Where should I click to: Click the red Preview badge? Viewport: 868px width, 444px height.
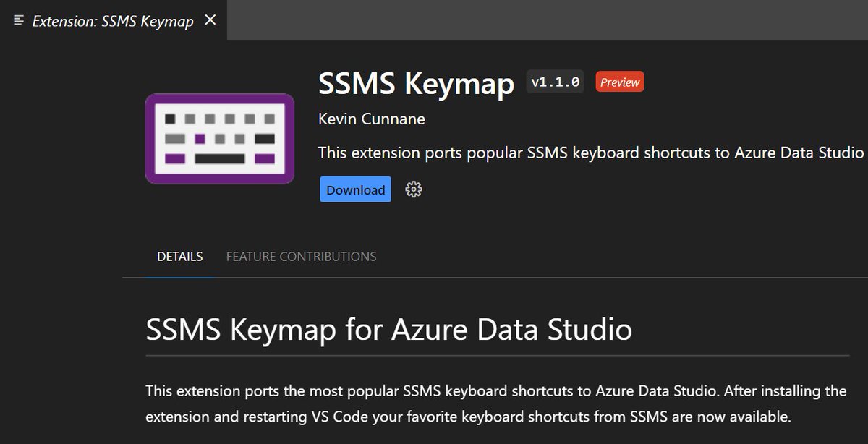point(619,82)
